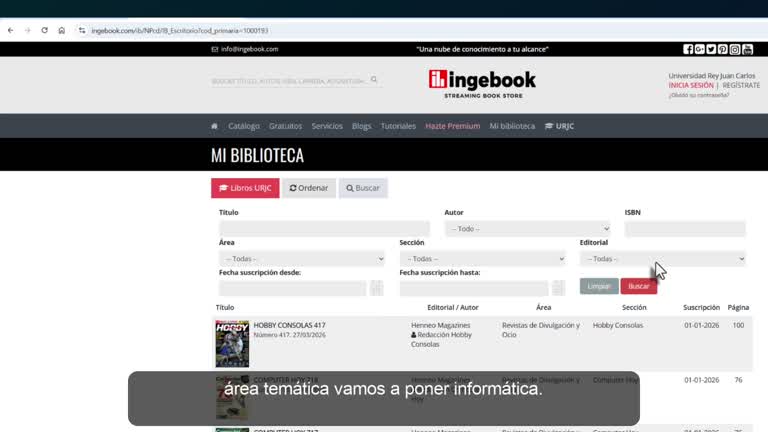
Task: Click the Limpiar button
Action: pos(599,286)
